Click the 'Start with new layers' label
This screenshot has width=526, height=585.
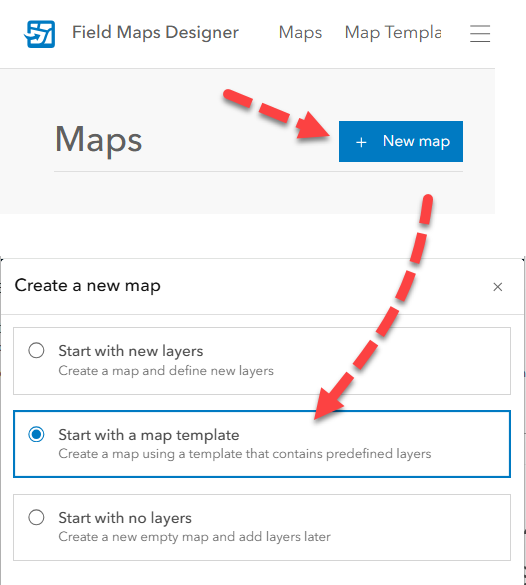click(131, 351)
